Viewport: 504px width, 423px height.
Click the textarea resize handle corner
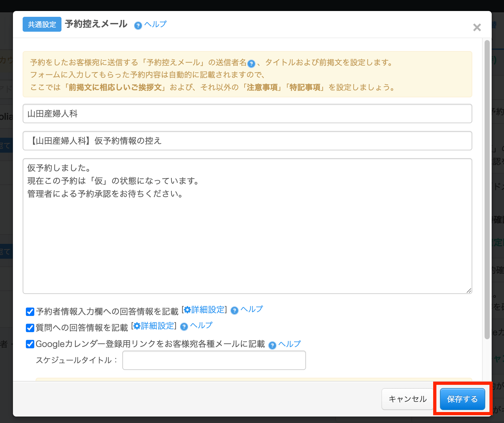(x=469, y=290)
